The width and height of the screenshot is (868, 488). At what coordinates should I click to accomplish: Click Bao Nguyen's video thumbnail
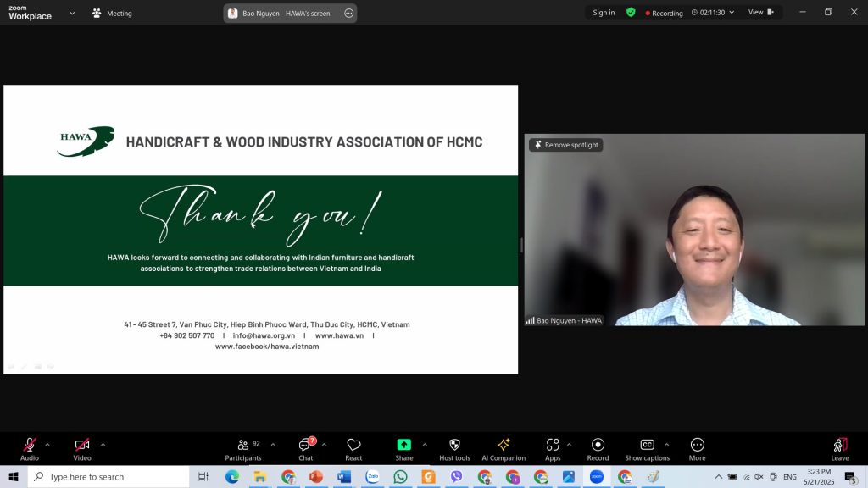694,230
